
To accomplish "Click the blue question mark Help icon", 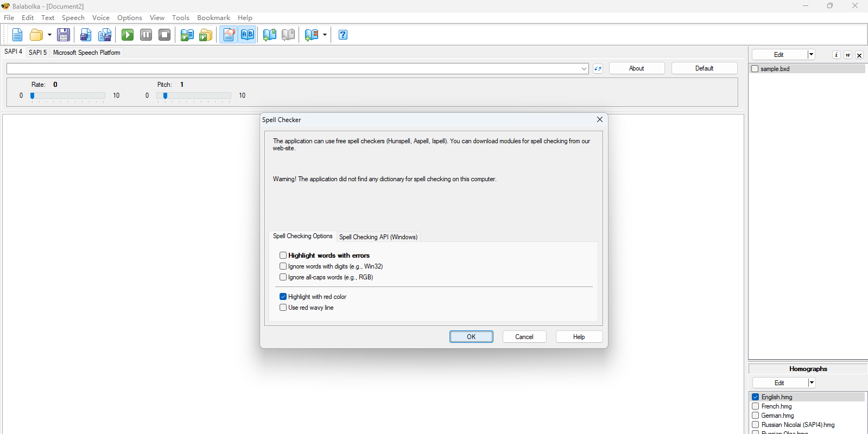I will coord(343,35).
